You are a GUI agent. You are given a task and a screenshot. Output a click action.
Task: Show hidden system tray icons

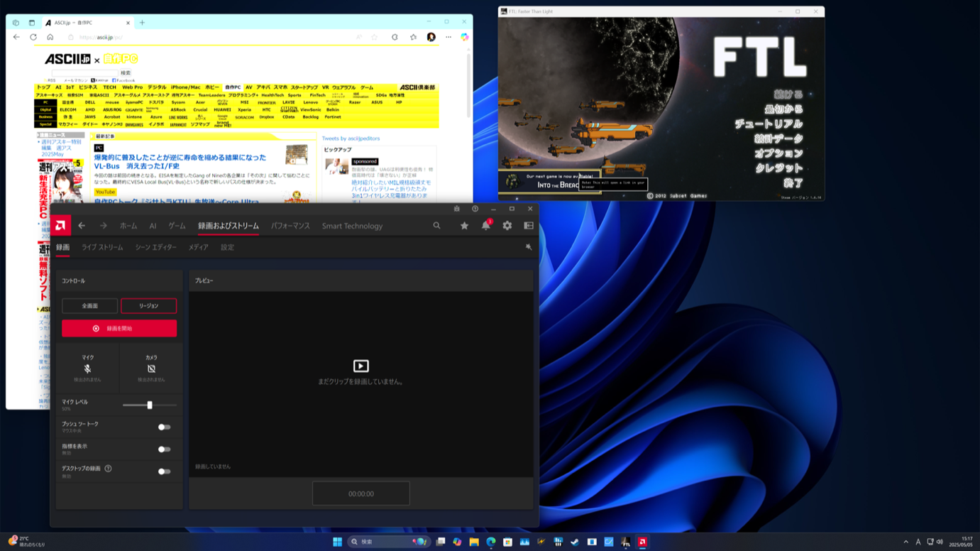[905, 542]
